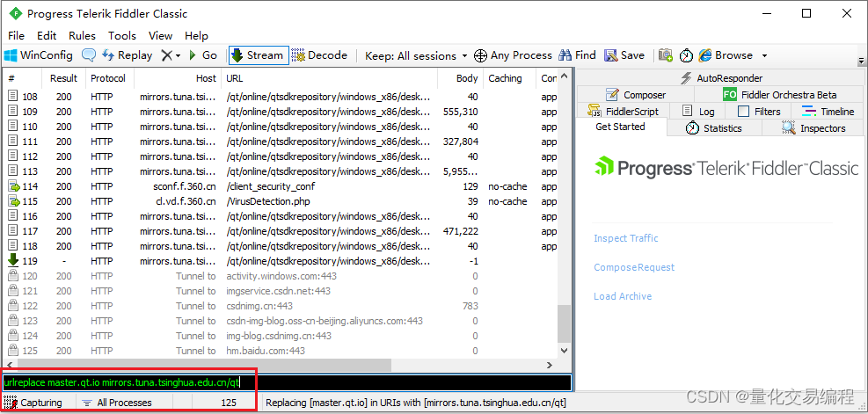Switch to the FiddlerScript tab
Screen dimensions: 868x414
point(623,112)
